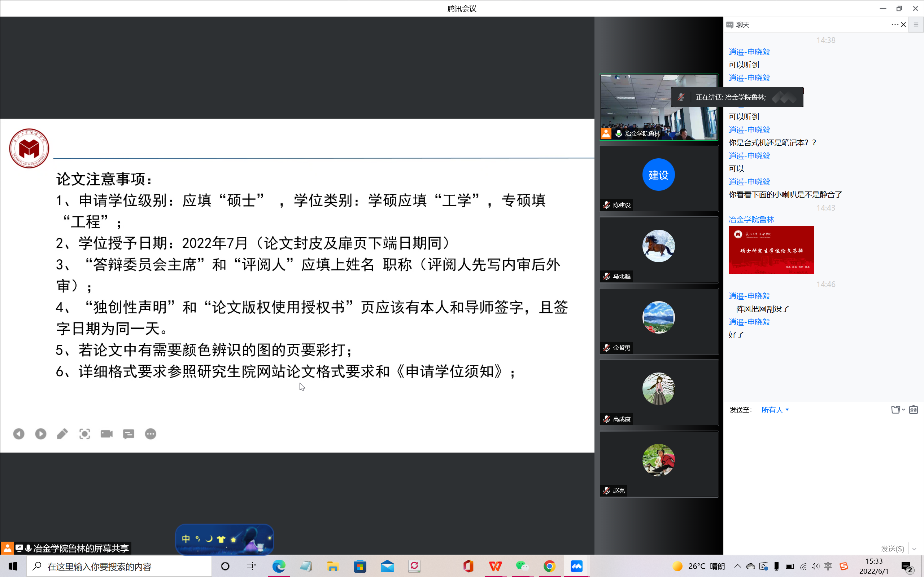Click the 发送(S) send button
This screenshot has width=924, height=577.
[x=892, y=549]
